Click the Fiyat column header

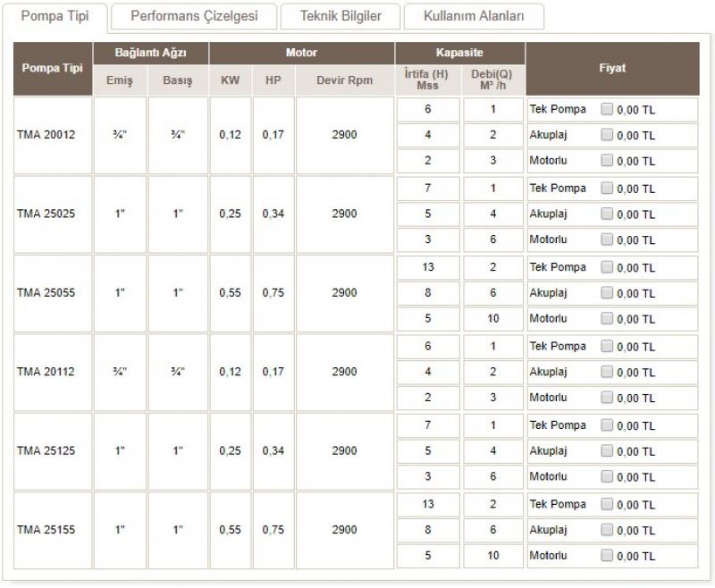click(612, 69)
